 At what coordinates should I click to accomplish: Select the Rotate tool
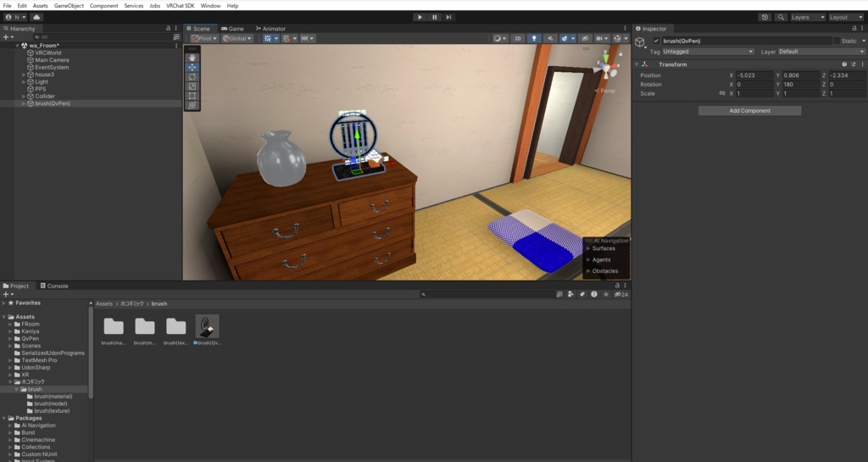point(192,77)
